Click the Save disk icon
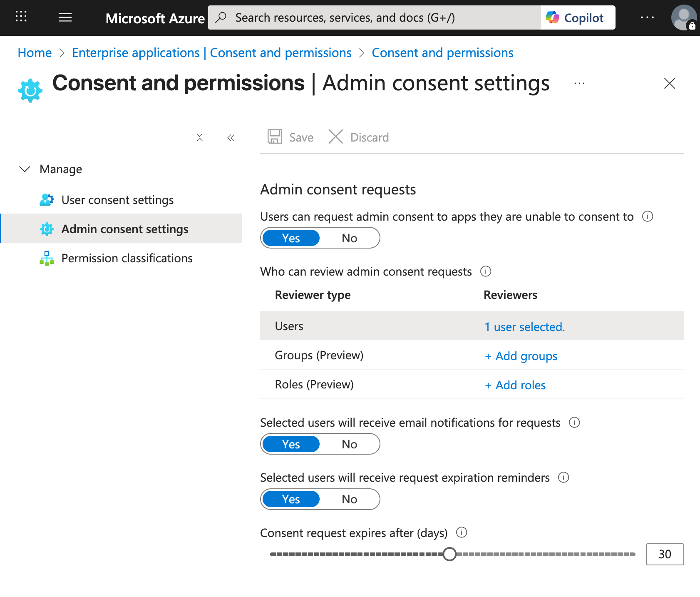Viewport: 700px width, 597px height. (274, 137)
